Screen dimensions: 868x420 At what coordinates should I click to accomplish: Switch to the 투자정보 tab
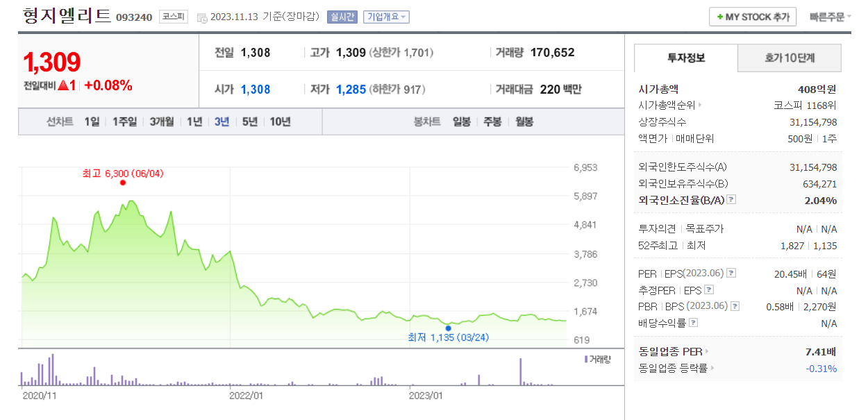click(x=686, y=58)
